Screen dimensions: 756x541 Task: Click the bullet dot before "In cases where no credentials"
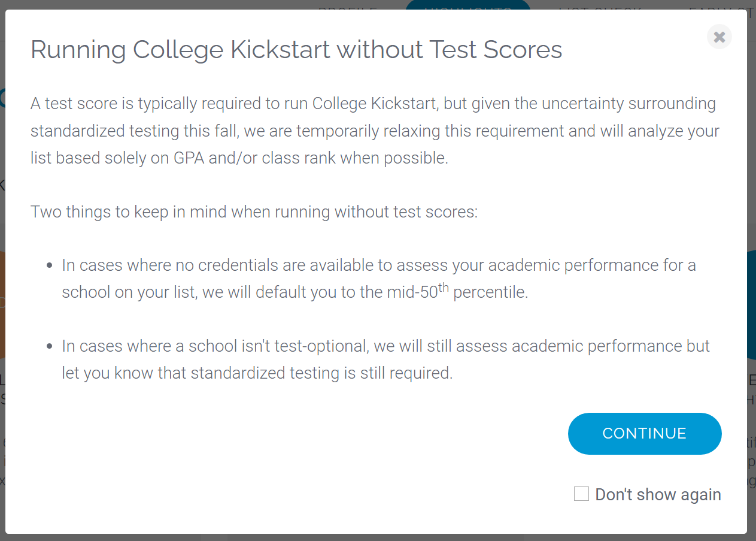49,265
